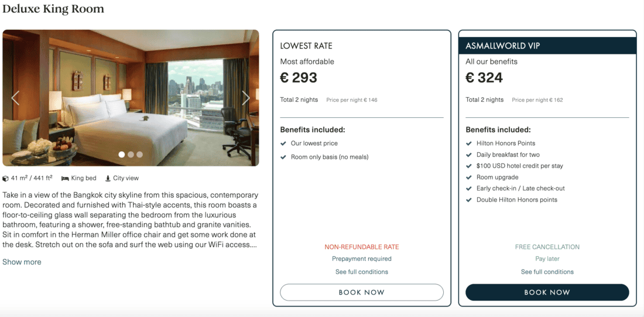Image resolution: width=644 pixels, height=317 pixels.
Task: Select the second carousel dot indicator
Action: [131, 155]
